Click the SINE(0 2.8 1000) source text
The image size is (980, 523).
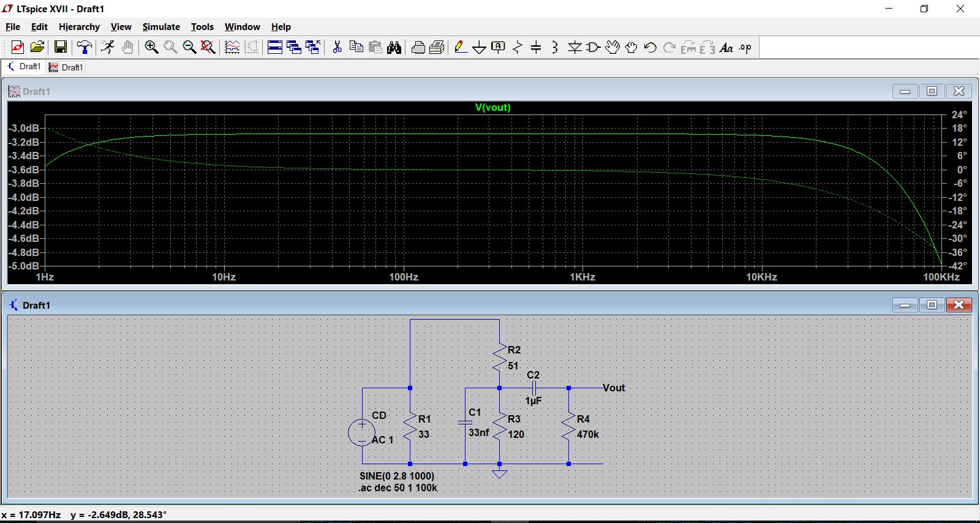tap(397, 476)
